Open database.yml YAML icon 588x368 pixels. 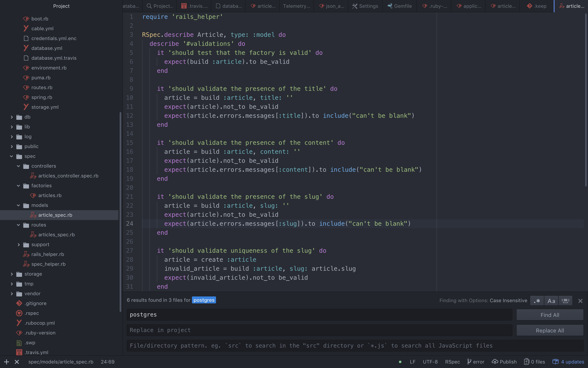click(26, 48)
